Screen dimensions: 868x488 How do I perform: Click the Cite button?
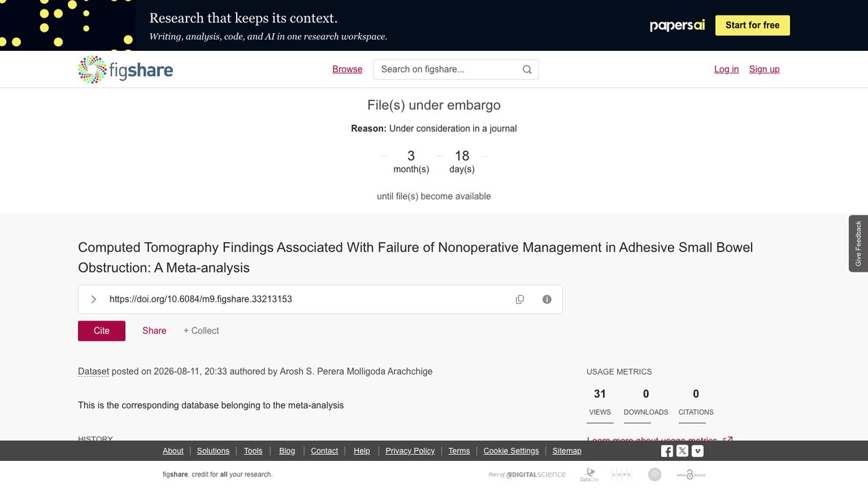pos(102,331)
